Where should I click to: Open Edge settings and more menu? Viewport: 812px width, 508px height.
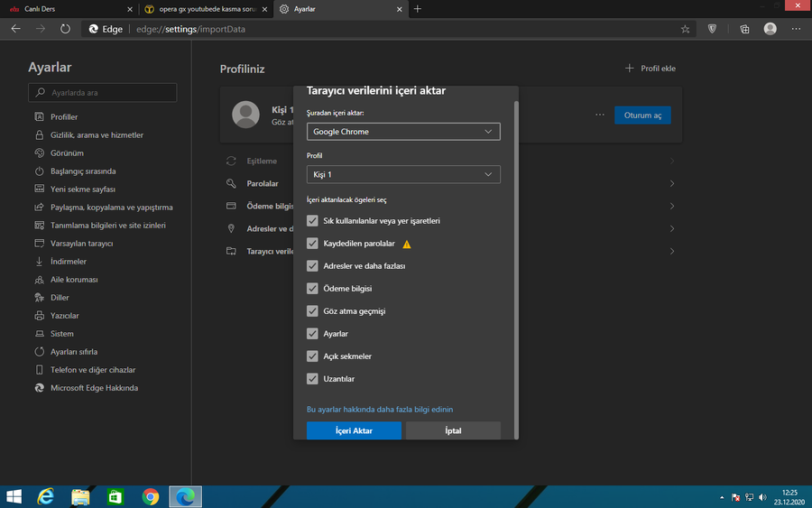[x=796, y=29]
